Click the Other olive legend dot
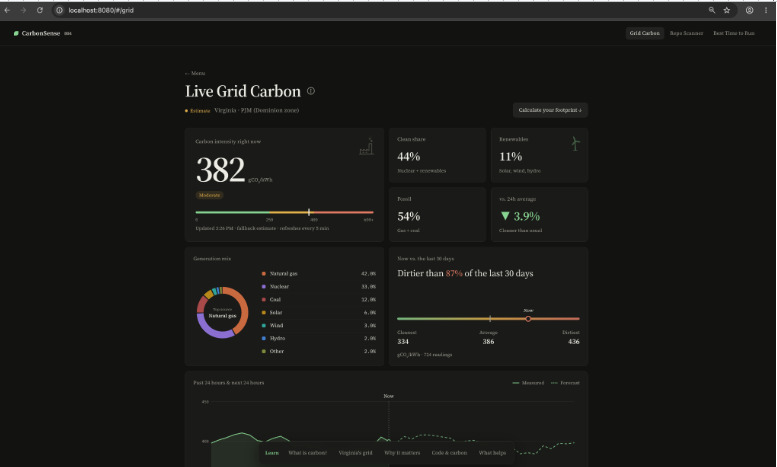This screenshot has height=467, width=777. (264, 351)
